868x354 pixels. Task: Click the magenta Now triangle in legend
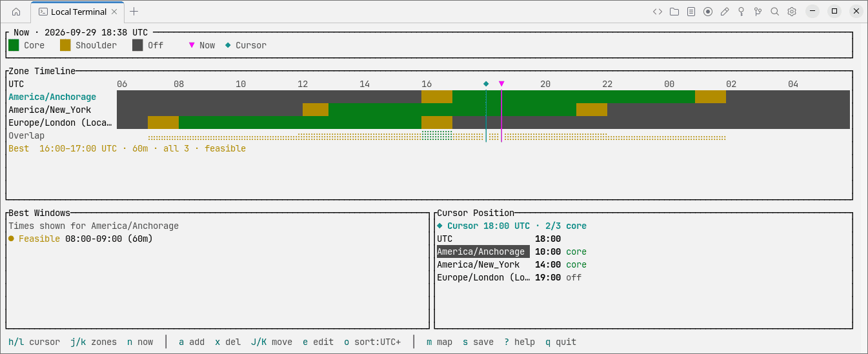coord(192,45)
